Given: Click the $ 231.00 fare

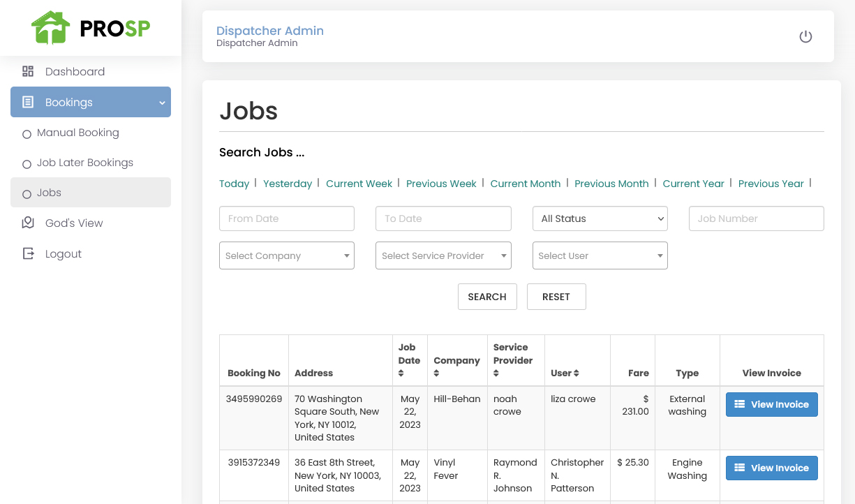Looking at the screenshot, I should pyautogui.click(x=636, y=406).
